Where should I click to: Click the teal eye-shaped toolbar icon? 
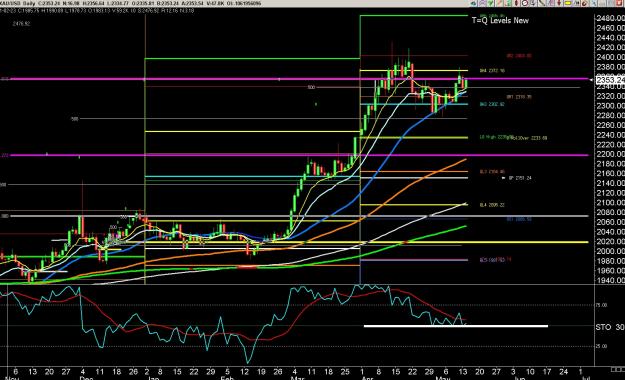tap(473, 3)
